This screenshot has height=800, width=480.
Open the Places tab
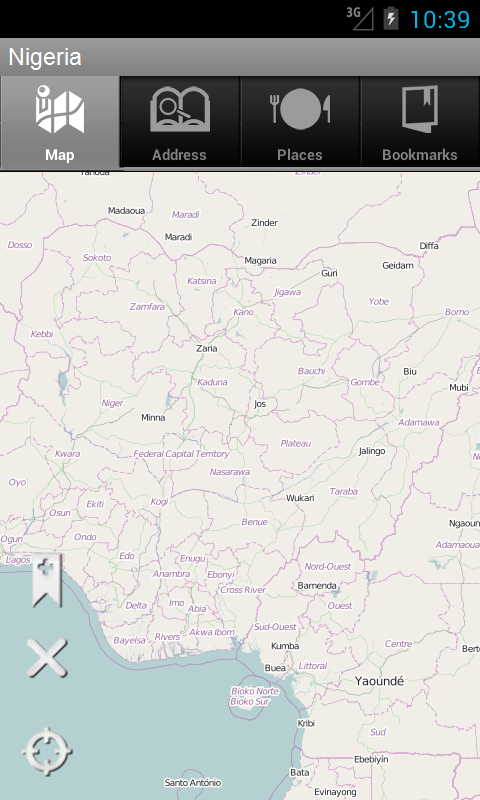pyautogui.click(x=300, y=122)
